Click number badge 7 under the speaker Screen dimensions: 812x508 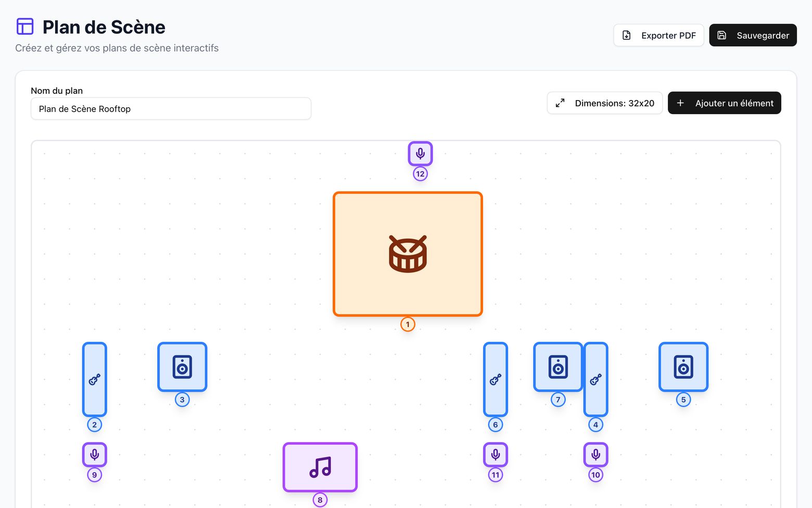tap(558, 400)
